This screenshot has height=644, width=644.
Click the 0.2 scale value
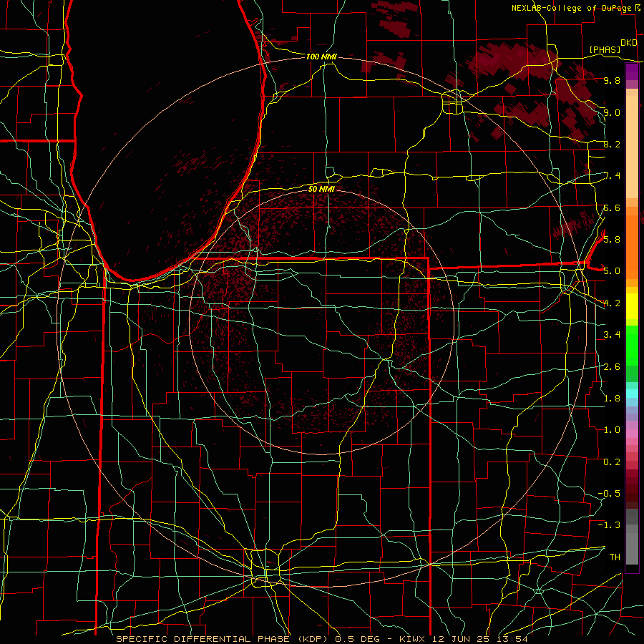click(612, 462)
